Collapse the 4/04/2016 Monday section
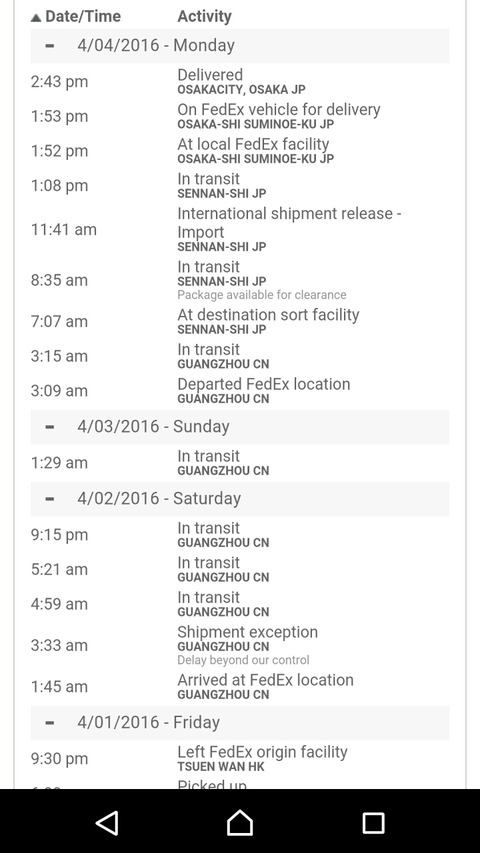 click(50, 46)
